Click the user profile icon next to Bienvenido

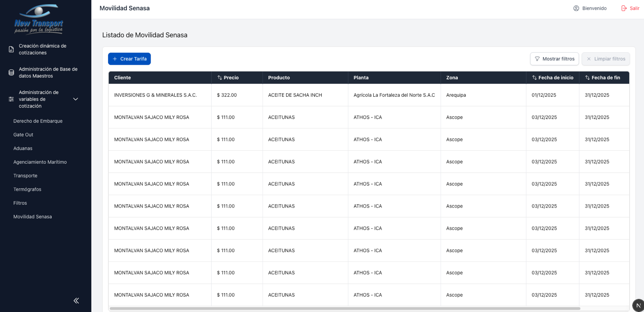tap(576, 8)
